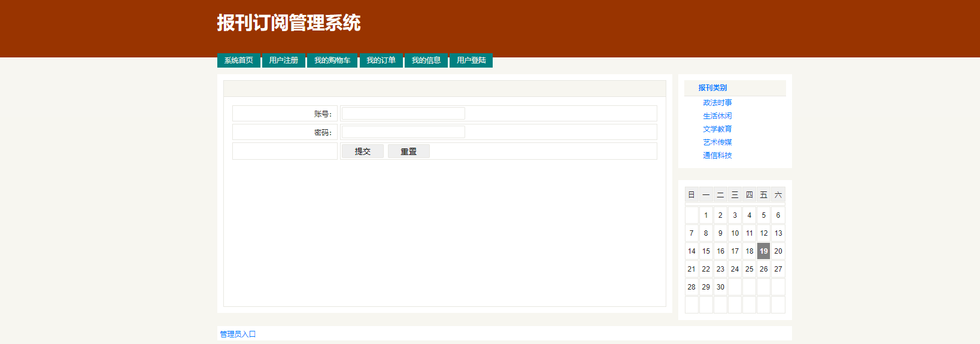This screenshot has width=980, height=344.
Task: Select calendar day 13
Action: (778, 233)
